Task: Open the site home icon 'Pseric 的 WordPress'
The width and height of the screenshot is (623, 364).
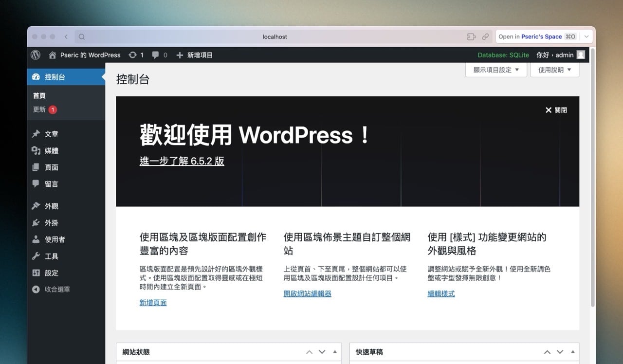Action: click(x=53, y=55)
